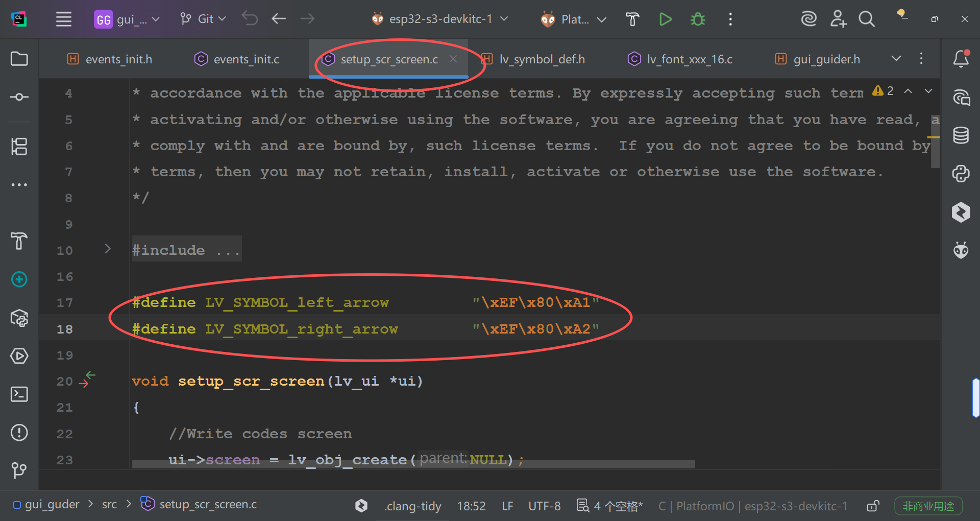The width and height of the screenshot is (980, 521).
Task: Show more tool windows ellipsis
Action: (19, 184)
